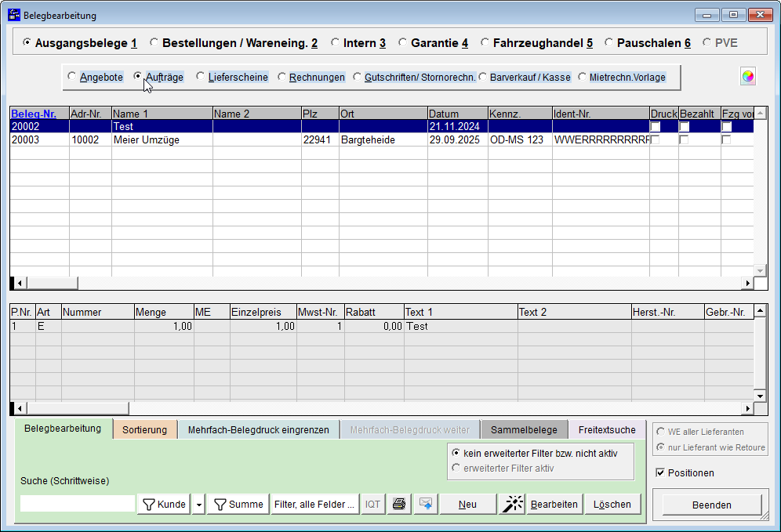Click position row Text 1 cell 'Test'
Viewport: 781px width, 532px height.
[460, 326]
